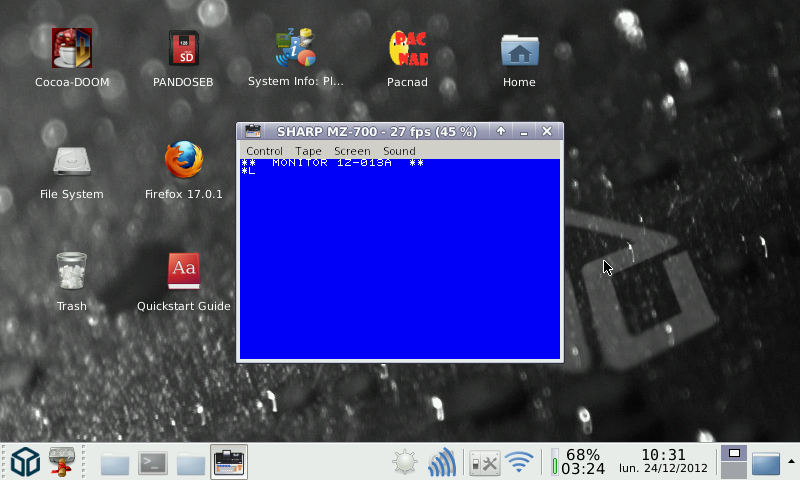Switch to the active top workspace in pager
The height and width of the screenshot is (480, 800).
734,453
